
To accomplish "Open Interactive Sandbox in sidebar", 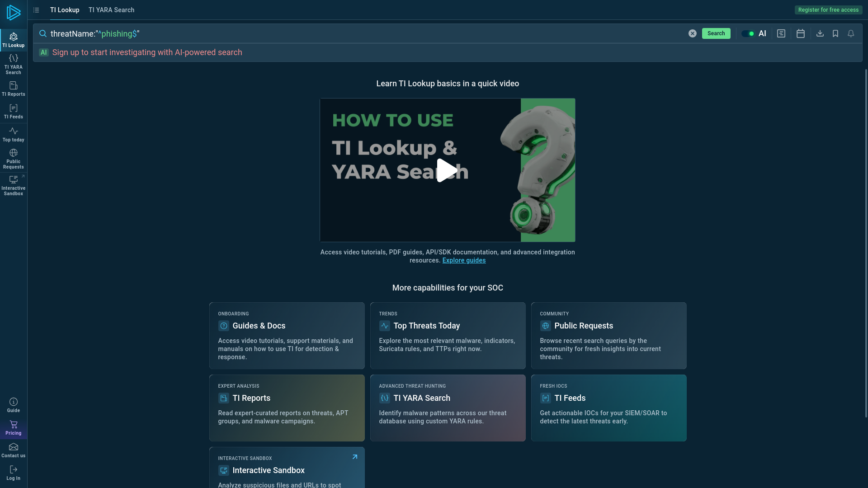I will point(14,185).
